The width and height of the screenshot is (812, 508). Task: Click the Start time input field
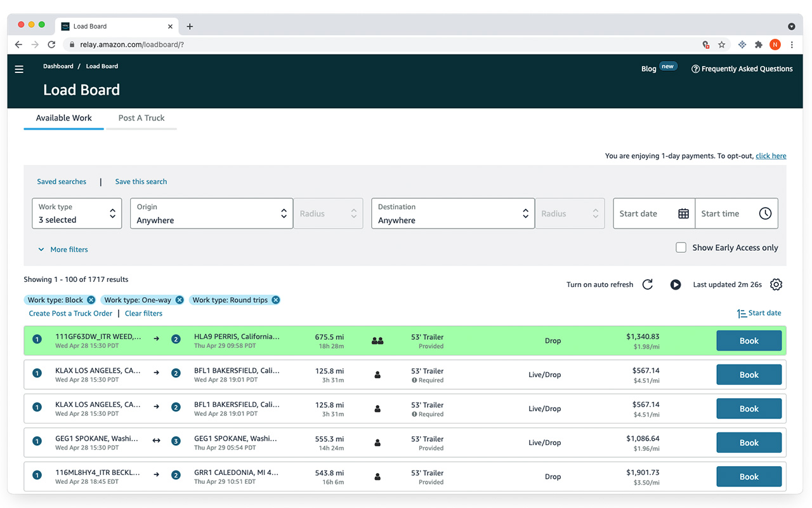(x=737, y=213)
